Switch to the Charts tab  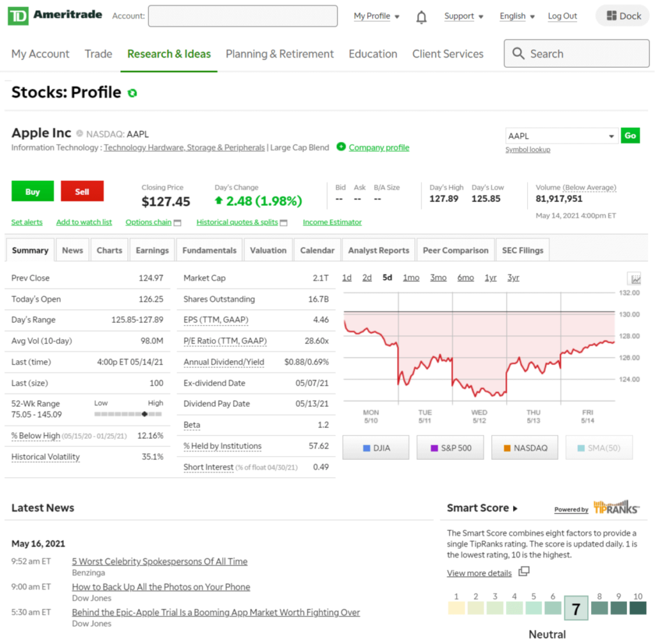tap(109, 250)
